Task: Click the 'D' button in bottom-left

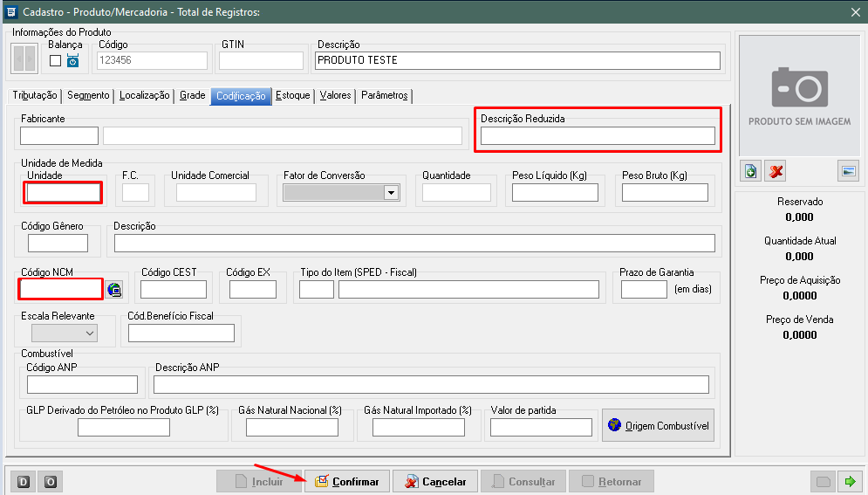Action: pos(24,482)
